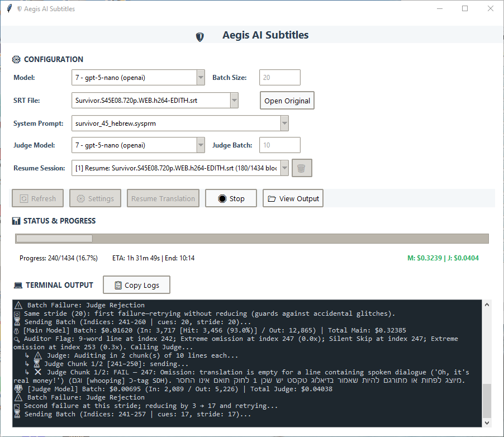Click the feather icon in the title bar
The height and width of the screenshot is (437, 504).
click(x=9, y=9)
